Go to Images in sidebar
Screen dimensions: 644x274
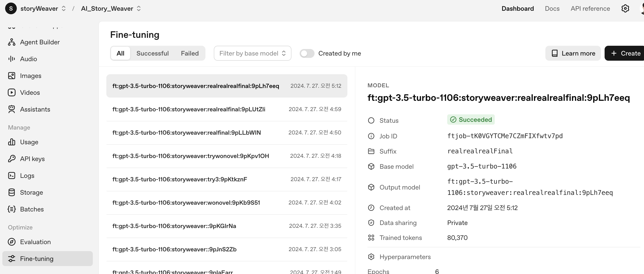[31, 76]
